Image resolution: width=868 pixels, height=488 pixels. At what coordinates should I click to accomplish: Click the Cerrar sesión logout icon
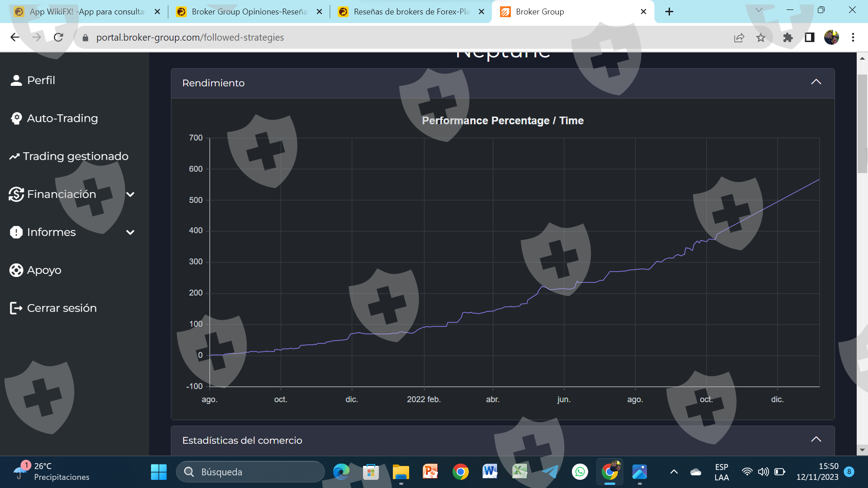coord(16,308)
